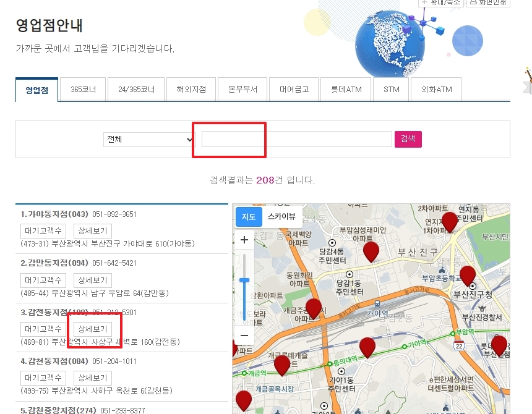Click address 우암로 64(감만동)

[138, 293]
